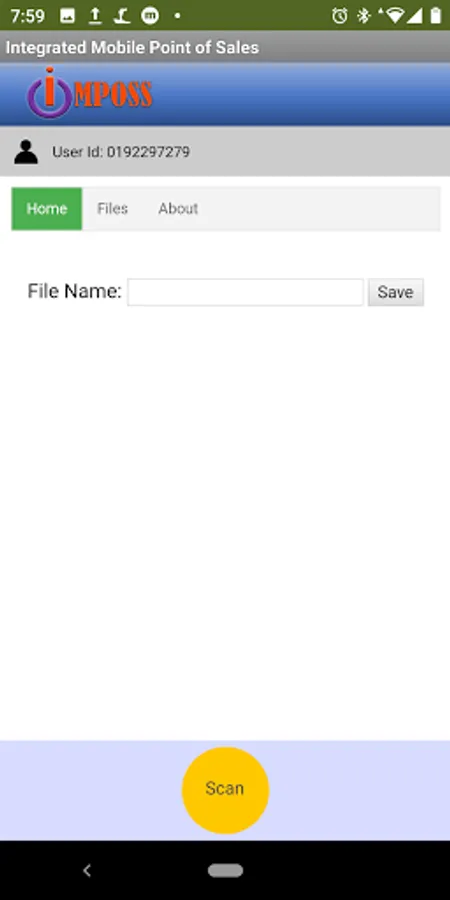The height and width of the screenshot is (900, 450).
Task: Tap the Android back arrow
Action: 87,871
